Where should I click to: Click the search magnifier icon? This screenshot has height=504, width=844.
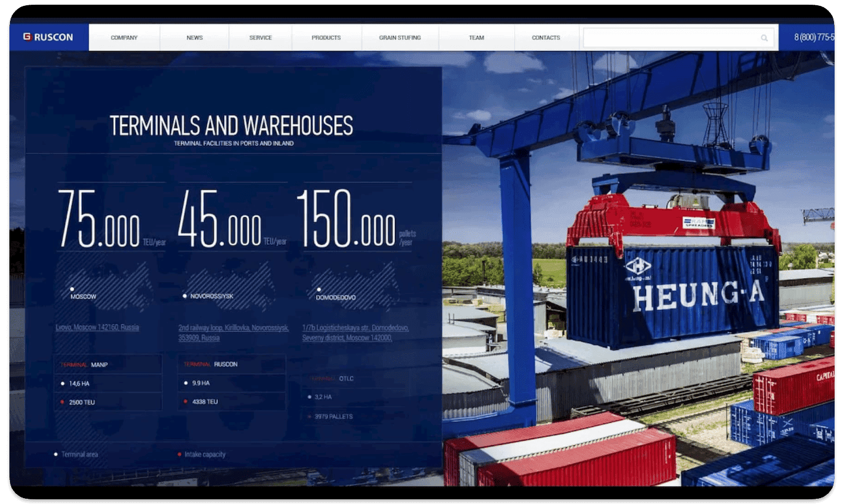[764, 38]
